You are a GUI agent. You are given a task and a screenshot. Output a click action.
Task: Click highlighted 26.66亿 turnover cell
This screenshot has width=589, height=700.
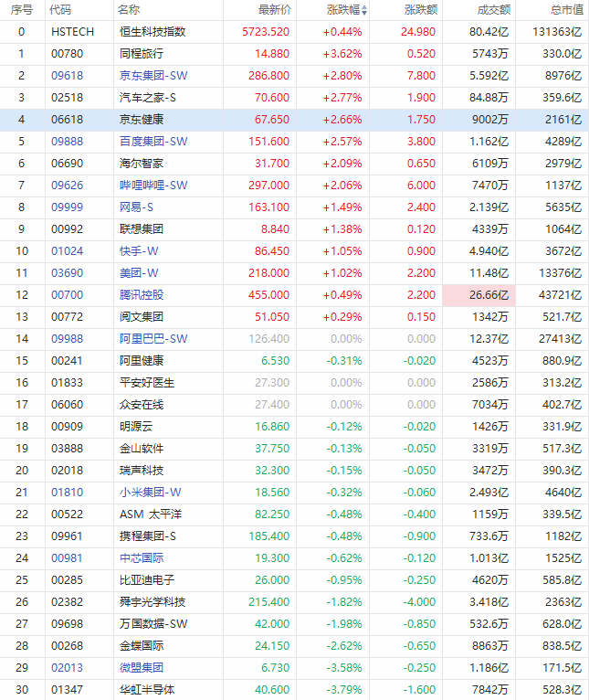coord(479,295)
